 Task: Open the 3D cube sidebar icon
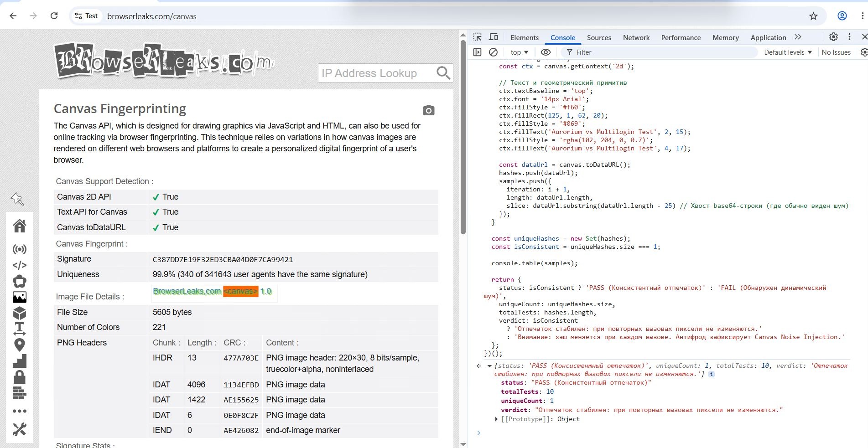20,313
